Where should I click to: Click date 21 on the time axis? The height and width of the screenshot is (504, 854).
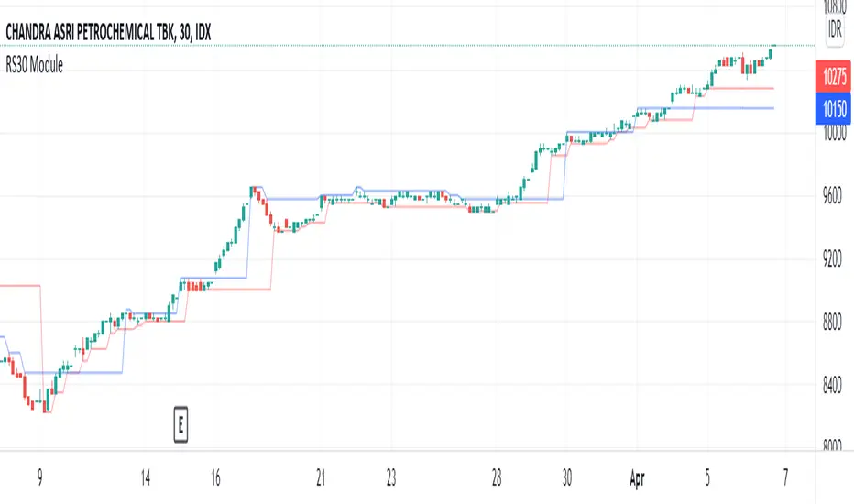click(x=321, y=477)
